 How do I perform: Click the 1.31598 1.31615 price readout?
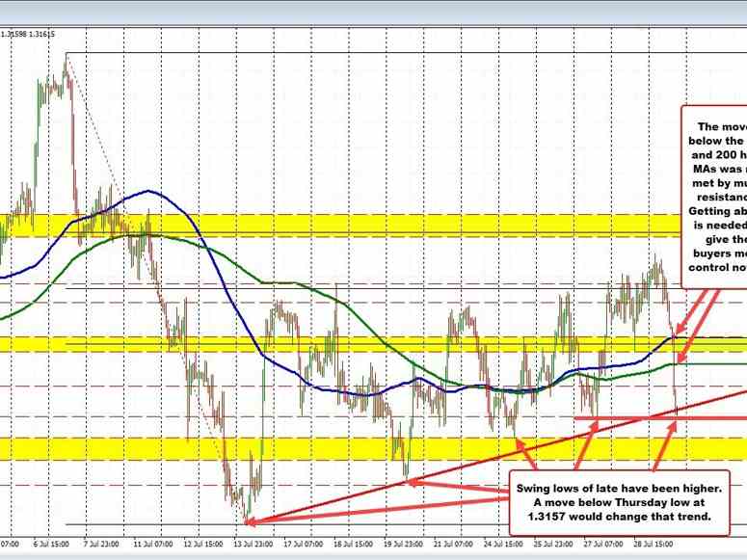tap(28, 34)
